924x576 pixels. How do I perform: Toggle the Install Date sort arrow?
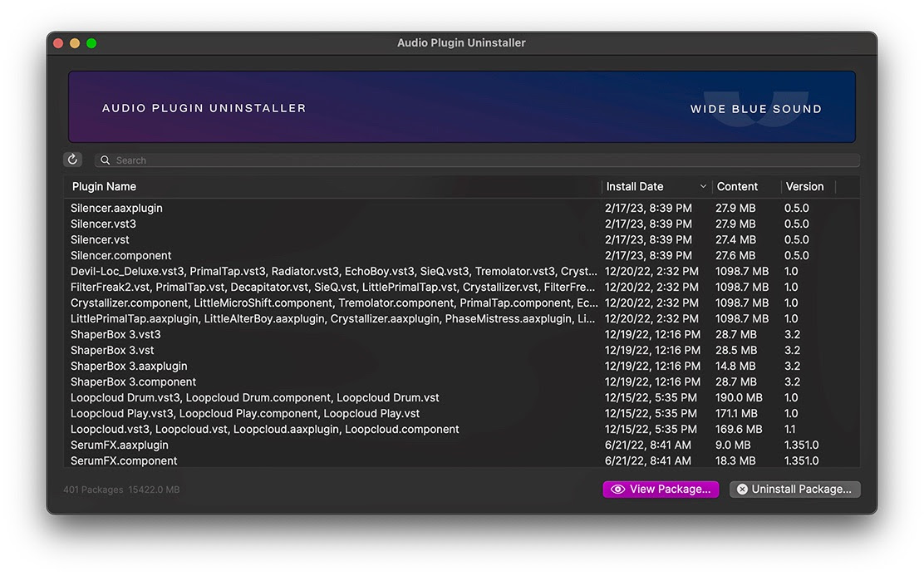(x=703, y=187)
